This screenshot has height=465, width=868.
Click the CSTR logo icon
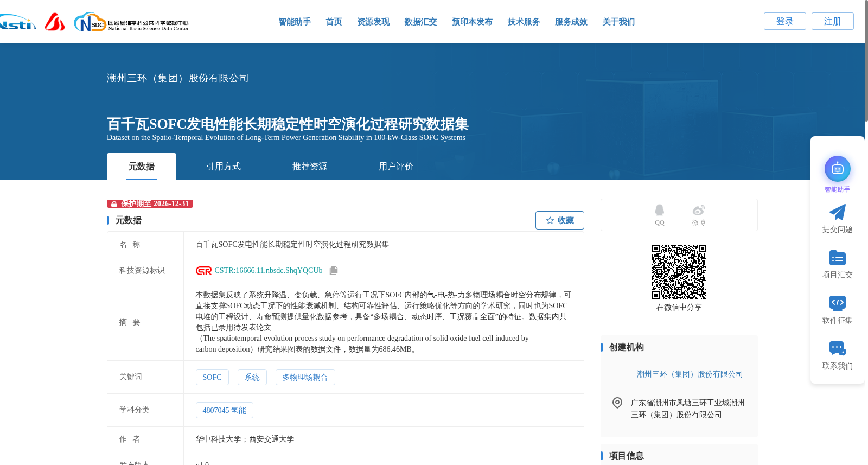click(x=203, y=271)
